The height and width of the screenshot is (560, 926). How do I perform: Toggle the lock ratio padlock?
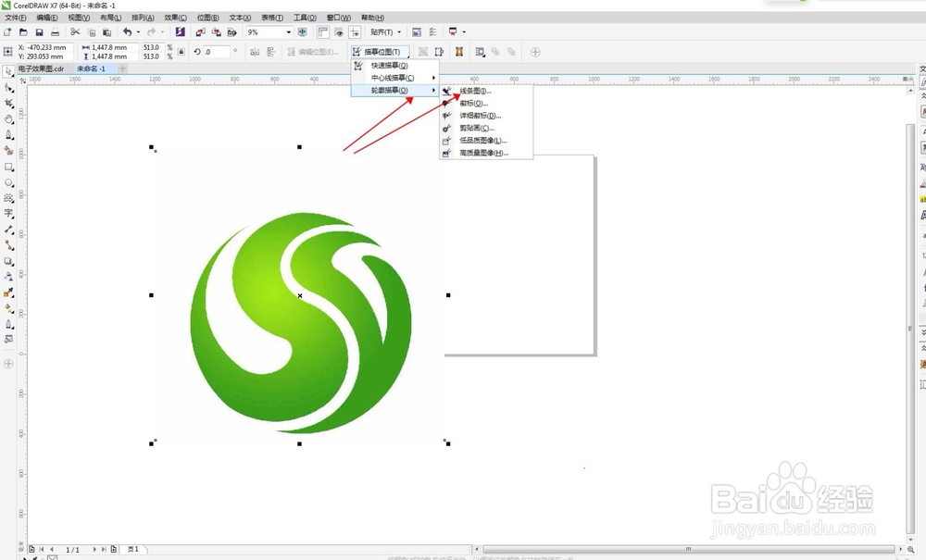(181, 52)
